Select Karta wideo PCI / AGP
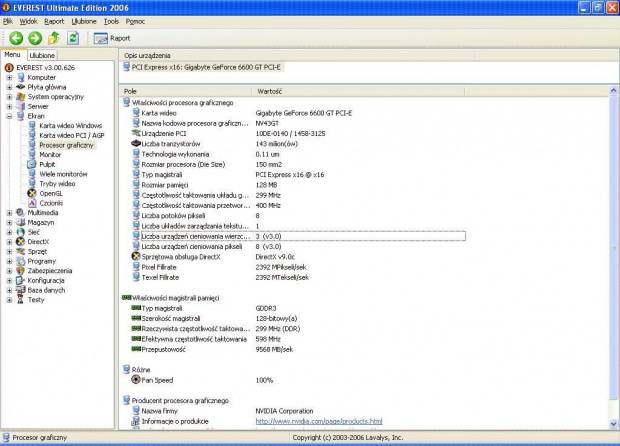Image resolution: width=620 pixels, height=446 pixels. click(72, 135)
